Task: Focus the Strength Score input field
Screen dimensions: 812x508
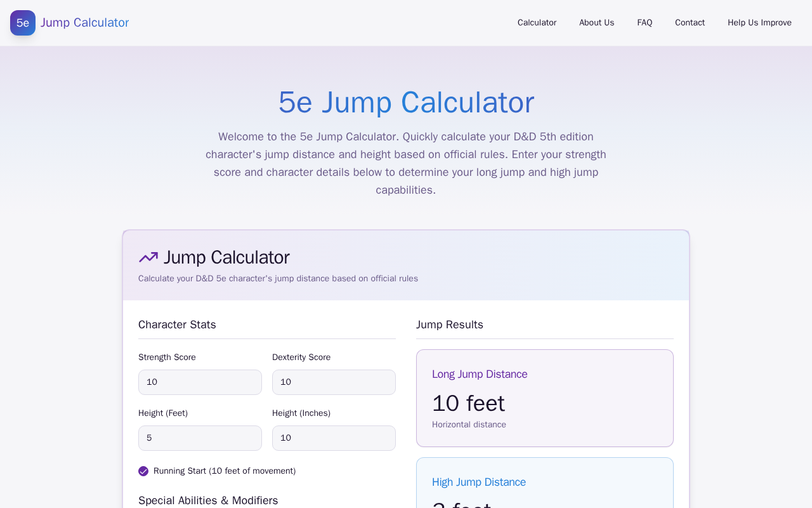Action: 200,382
